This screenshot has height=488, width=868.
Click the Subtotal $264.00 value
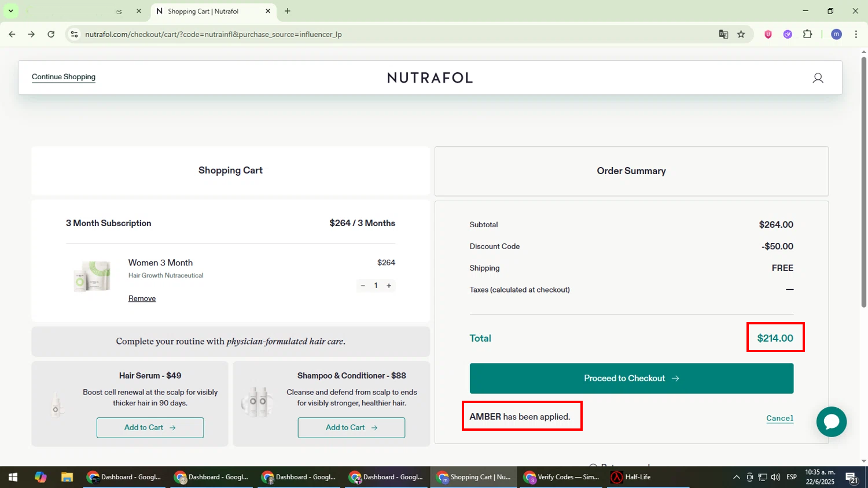776,224
